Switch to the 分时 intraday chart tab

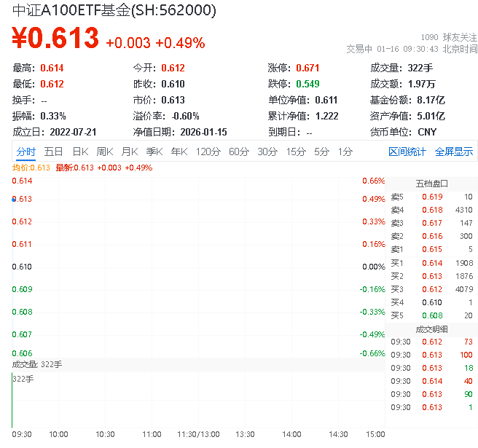pos(26,152)
